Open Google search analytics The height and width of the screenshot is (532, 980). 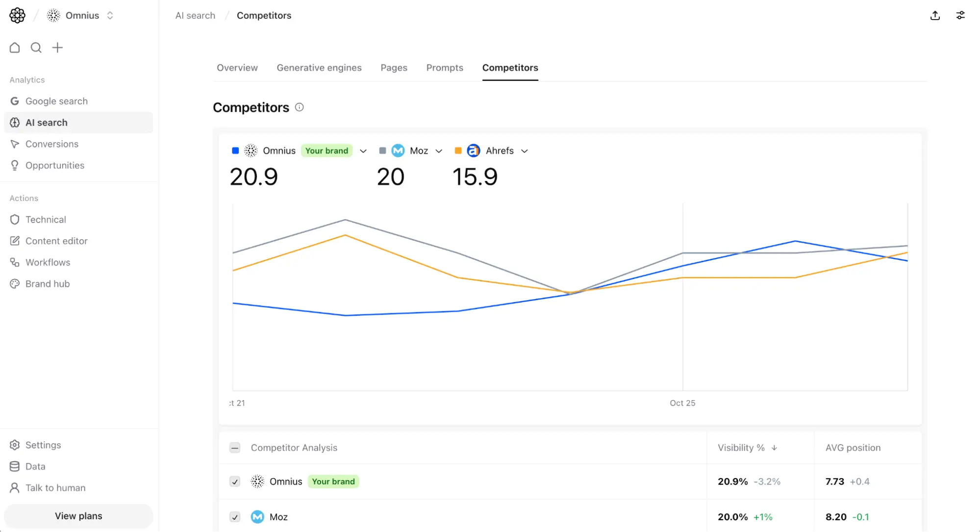(x=56, y=101)
